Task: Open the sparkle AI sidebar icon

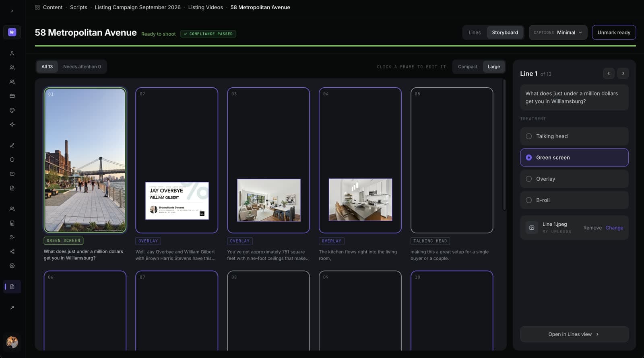Action: 12,125
